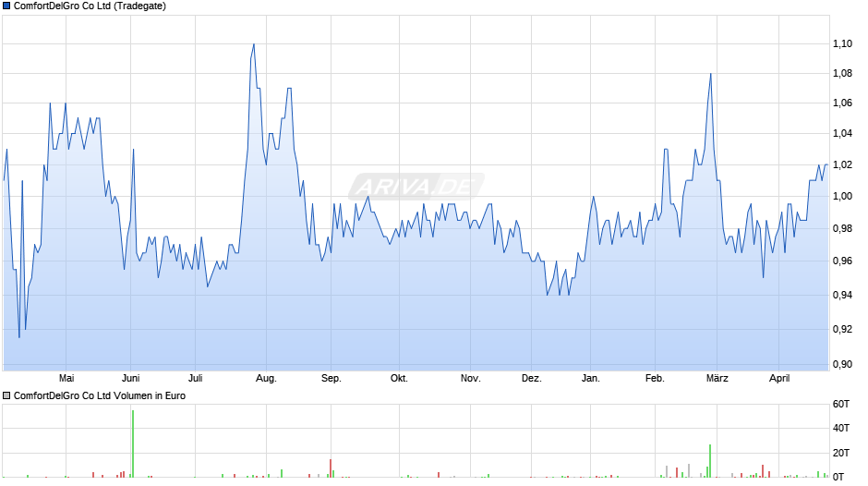The image size is (868, 486).
Task: Click the 1,04 price axis value
Action: click(x=842, y=134)
